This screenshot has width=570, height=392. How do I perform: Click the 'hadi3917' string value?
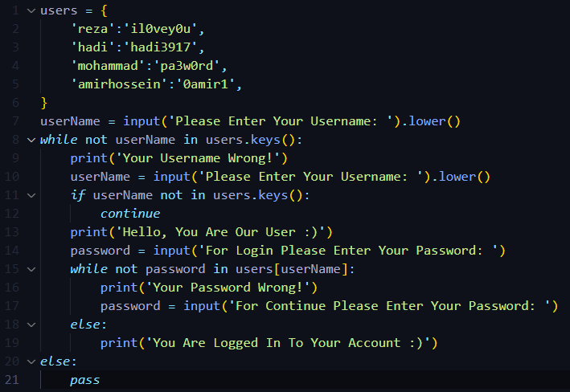(x=160, y=47)
